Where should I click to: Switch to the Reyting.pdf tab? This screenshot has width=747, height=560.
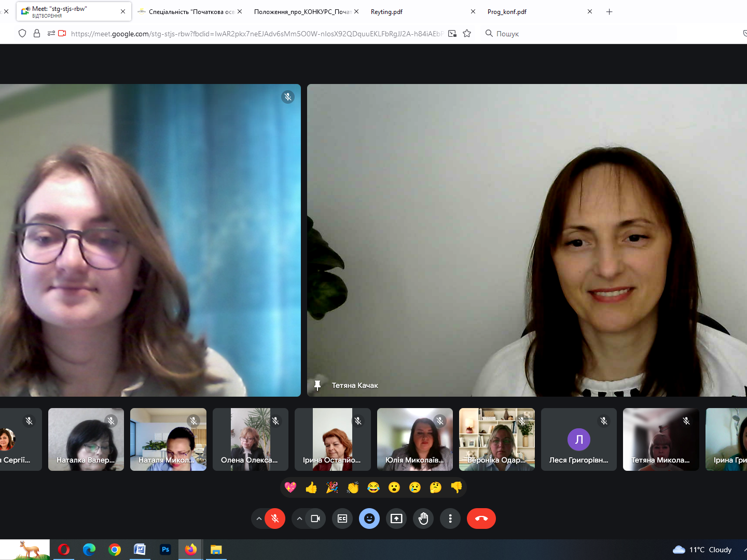point(415,12)
